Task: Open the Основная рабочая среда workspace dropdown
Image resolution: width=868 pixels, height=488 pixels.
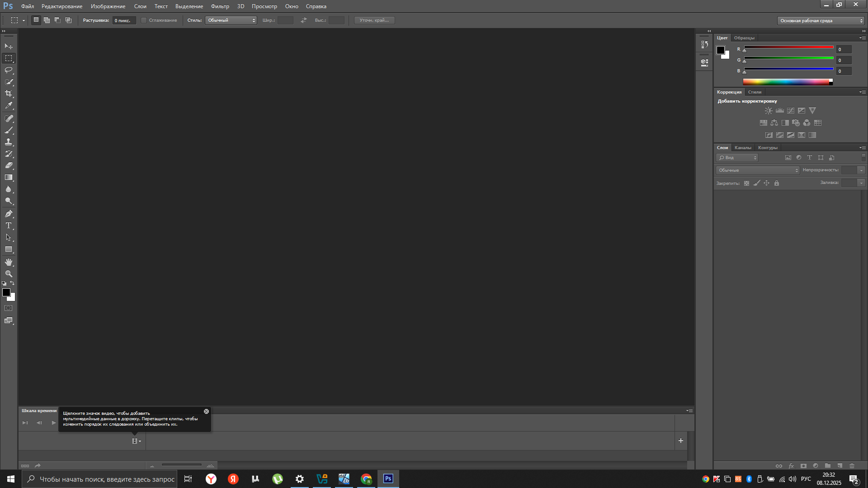Action: [x=821, y=20]
